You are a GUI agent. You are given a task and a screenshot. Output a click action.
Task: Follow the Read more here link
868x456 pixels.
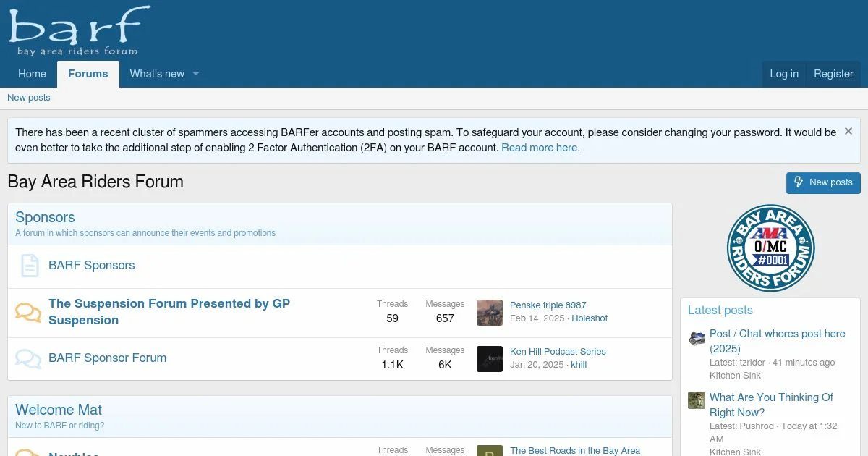[540, 148]
